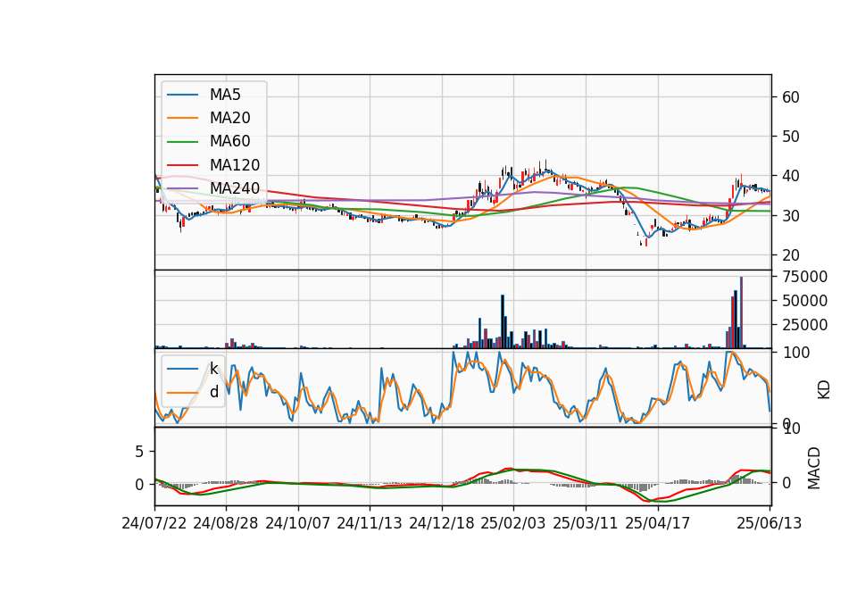Image resolution: width=857 pixels, height=616 pixels.
Task: Click the 24/12/18 date label
Action: (442, 523)
